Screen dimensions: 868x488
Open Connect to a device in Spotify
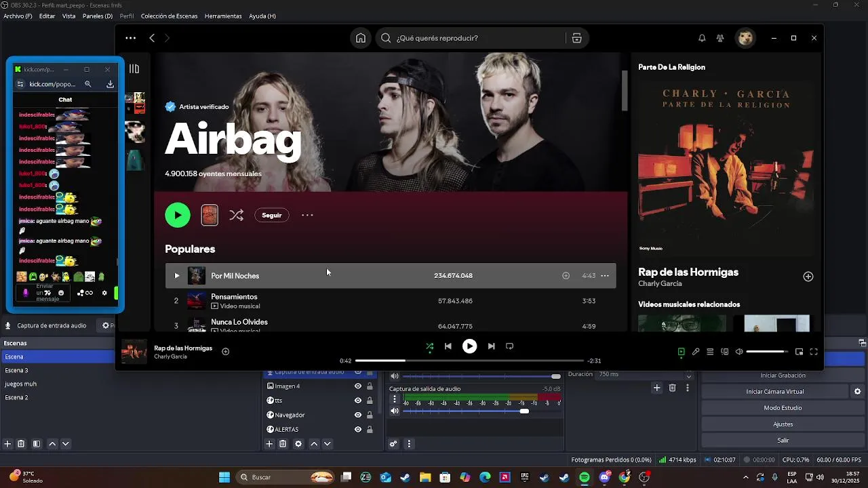click(725, 352)
